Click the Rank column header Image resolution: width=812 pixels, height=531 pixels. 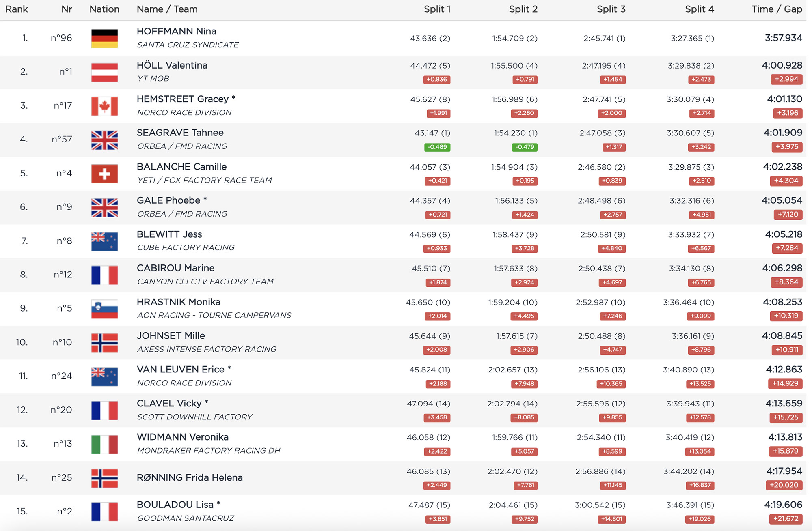tap(17, 9)
